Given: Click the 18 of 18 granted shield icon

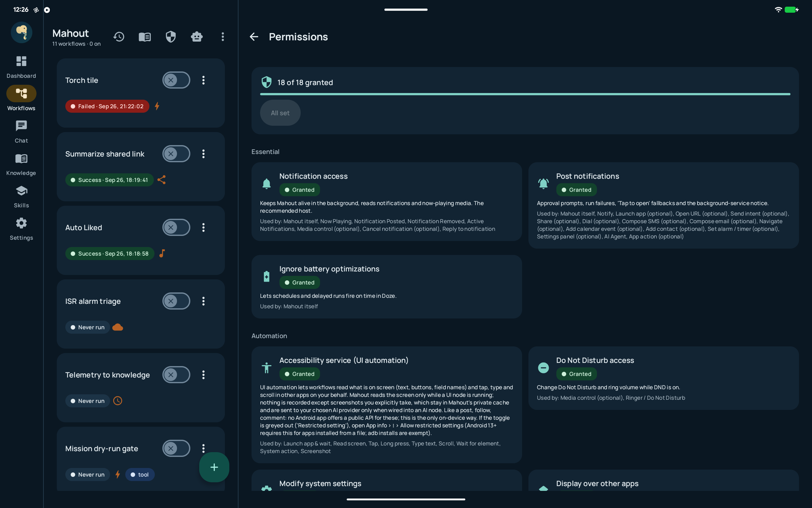Looking at the screenshot, I should [x=266, y=82].
